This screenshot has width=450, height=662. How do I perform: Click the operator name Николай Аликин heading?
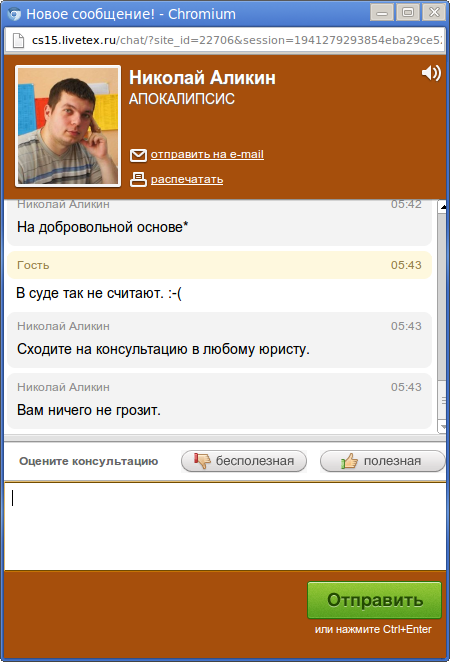tap(202, 78)
